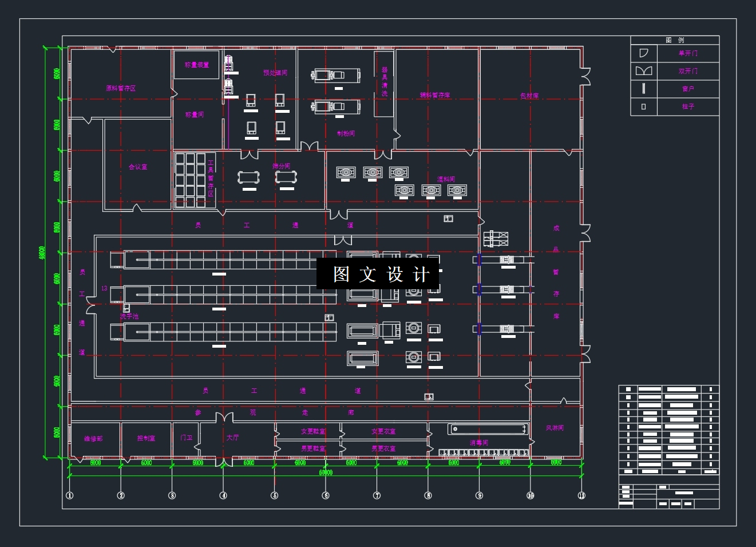
Task: Click grid axis bubble 9
Action: coord(480,495)
